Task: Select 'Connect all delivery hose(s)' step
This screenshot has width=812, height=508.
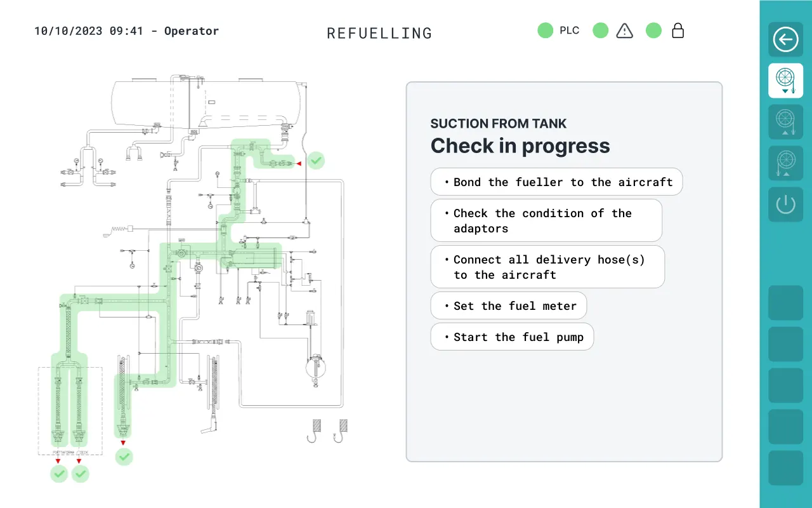Action: [x=547, y=267]
